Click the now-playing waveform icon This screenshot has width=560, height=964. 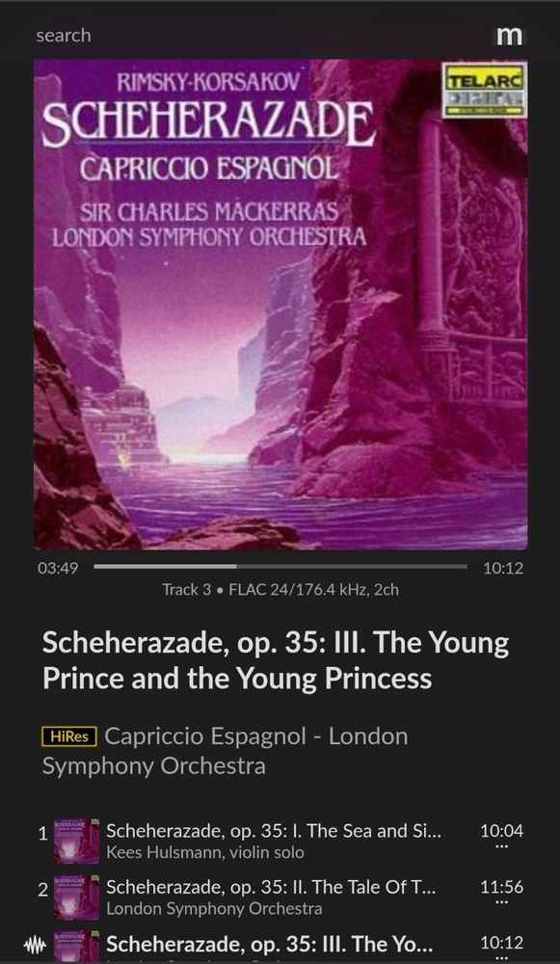(35, 945)
